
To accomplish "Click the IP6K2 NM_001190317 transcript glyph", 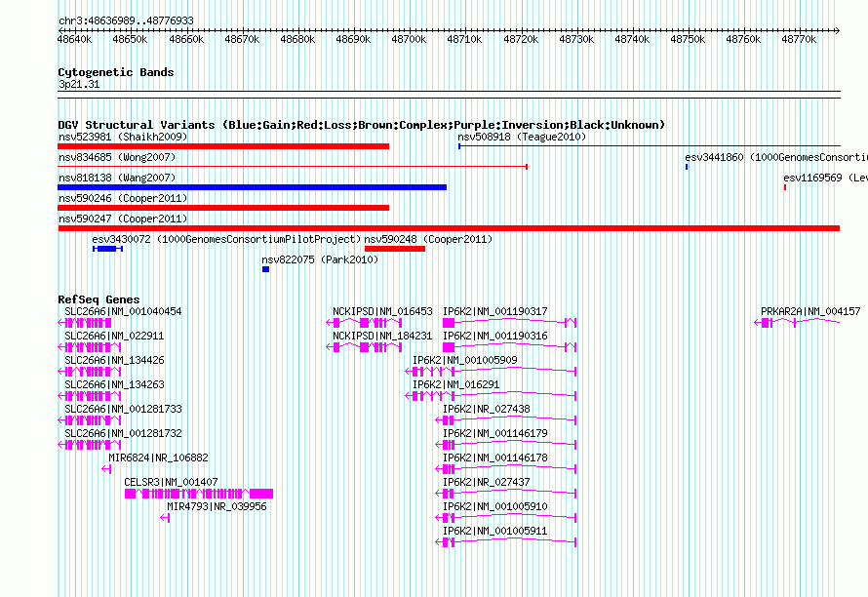I will click(x=510, y=323).
